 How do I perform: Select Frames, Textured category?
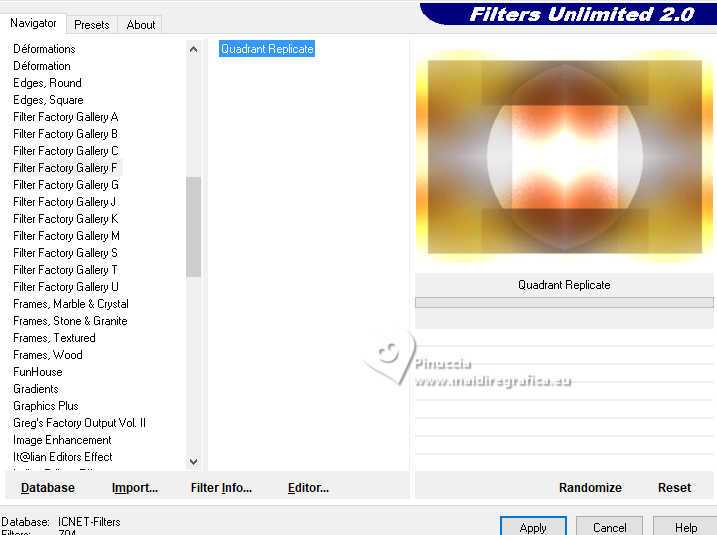coord(54,338)
